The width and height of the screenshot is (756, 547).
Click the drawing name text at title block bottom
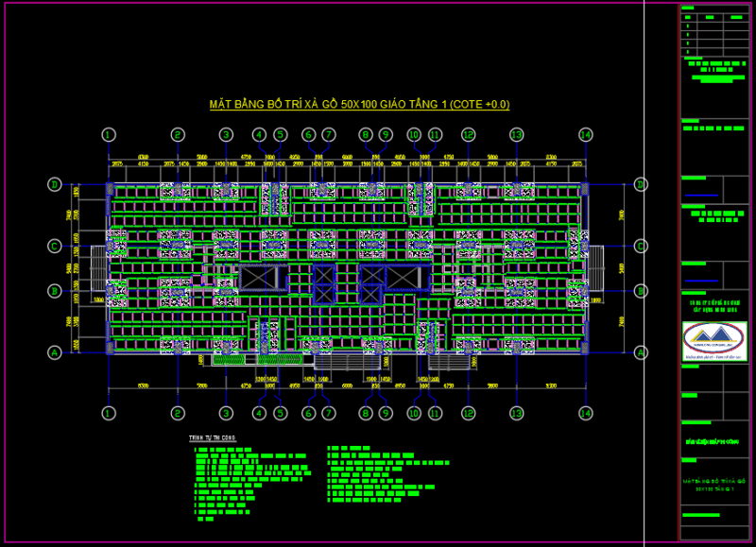714,486
